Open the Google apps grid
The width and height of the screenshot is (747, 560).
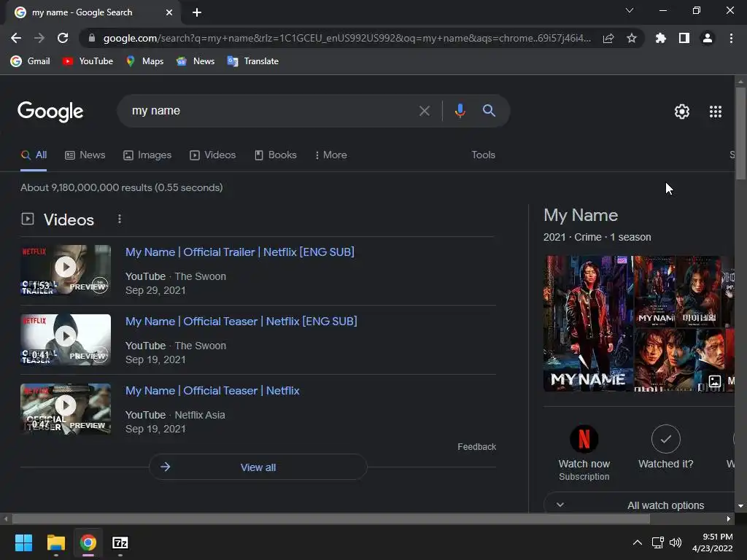coord(716,112)
